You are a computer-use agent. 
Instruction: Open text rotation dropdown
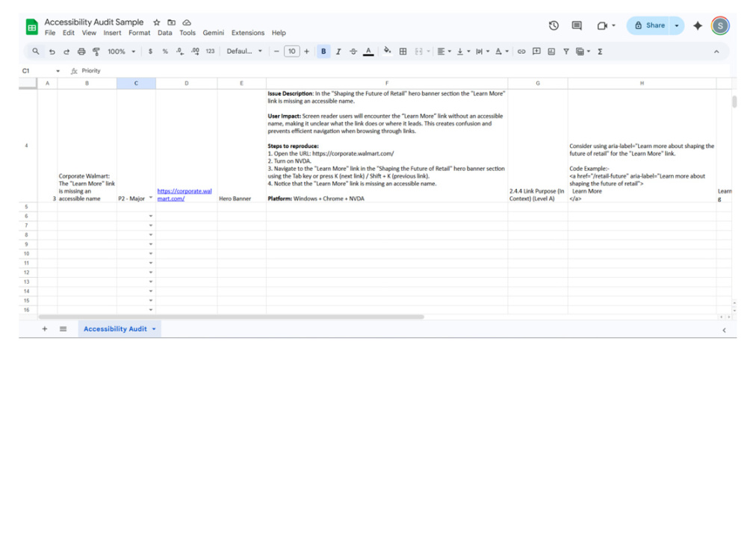point(502,52)
